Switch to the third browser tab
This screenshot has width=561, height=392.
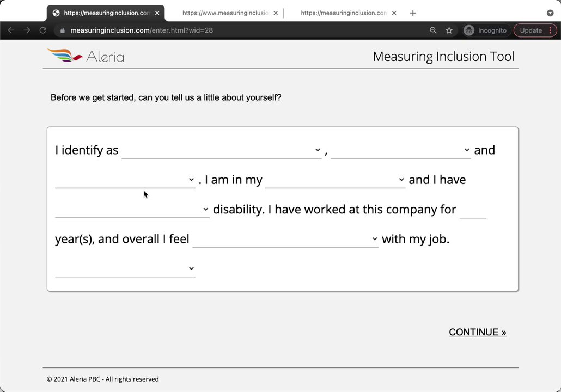click(x=343, y=13)
